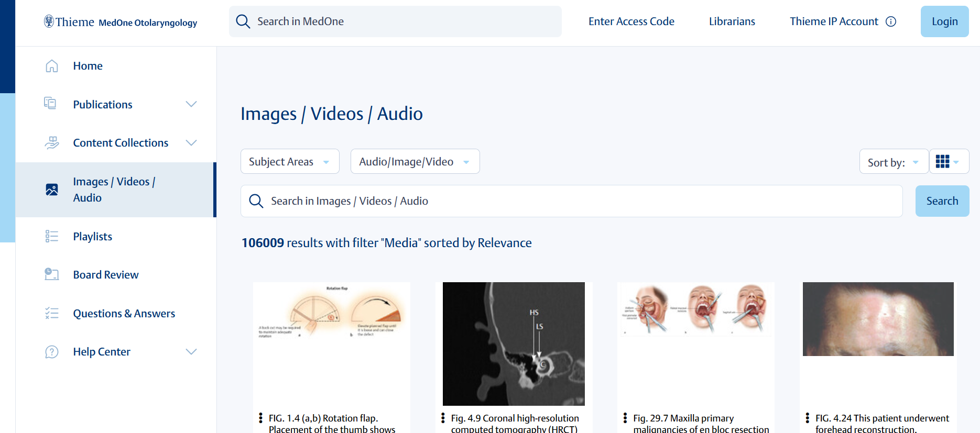Expand the Publications submenu chevron
The height and width of the screenshot is (433, 980).
[x=191, y=104]
